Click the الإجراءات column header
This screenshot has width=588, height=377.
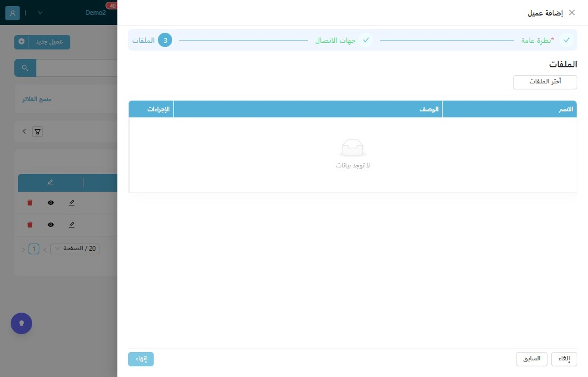coord(151,109)
